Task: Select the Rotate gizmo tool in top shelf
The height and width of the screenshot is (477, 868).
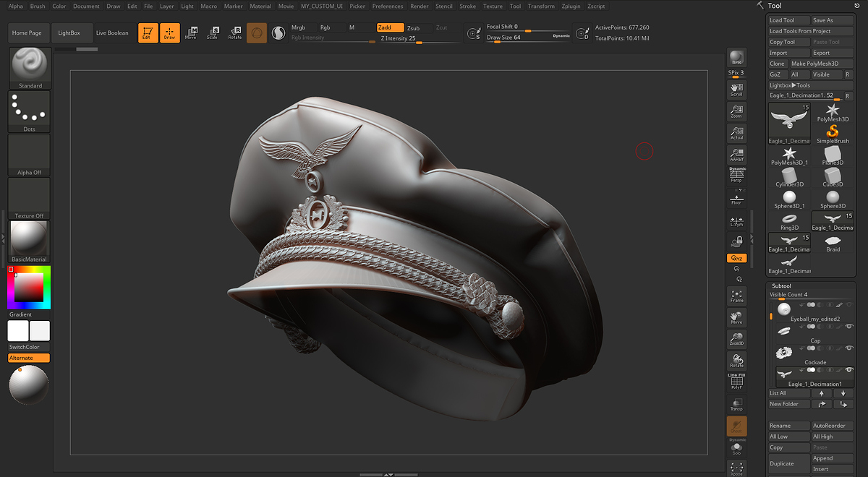Action: click(235, 33)
